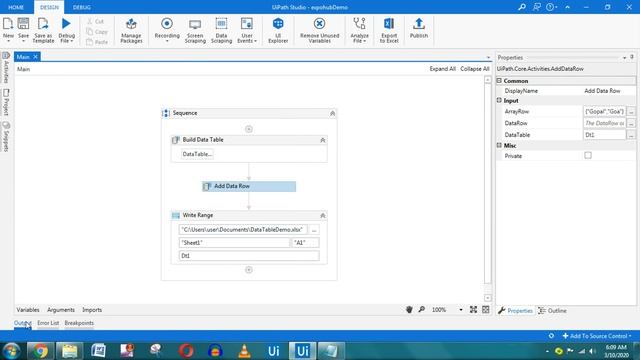Open Data Scraping wizard

(x=221, y=30)
